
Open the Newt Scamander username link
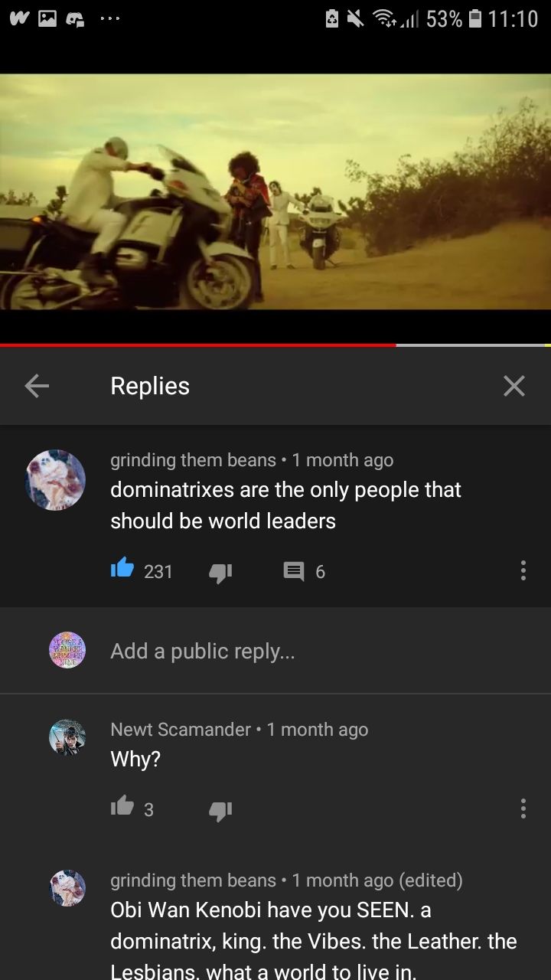tap(181, 730)
